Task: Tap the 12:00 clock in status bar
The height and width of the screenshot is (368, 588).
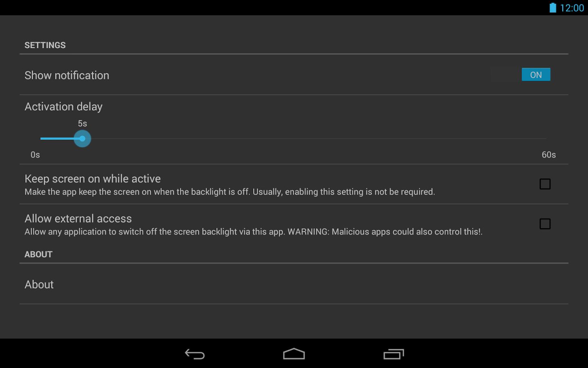Action: pos(572,8)
